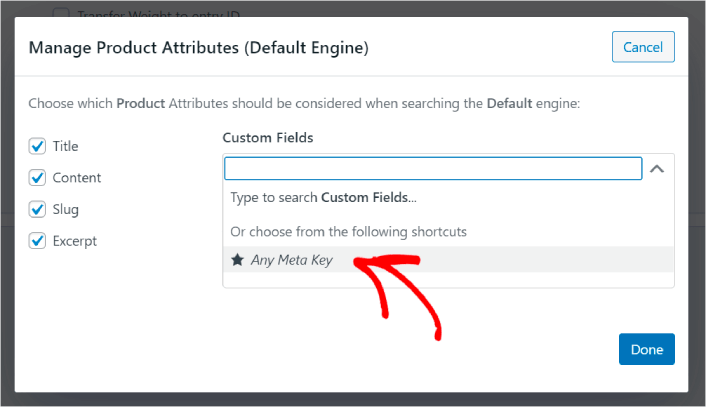Collapse the Custom Fields dropdown chevron
Viewport: 706px width, 407px height.
(657, 169)
